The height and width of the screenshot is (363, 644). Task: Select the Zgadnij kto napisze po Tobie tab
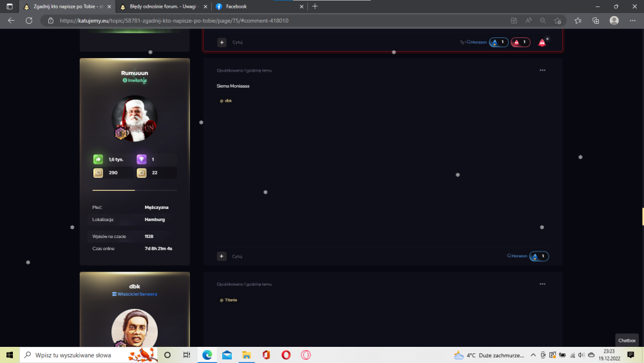click(x=68, y=6)
